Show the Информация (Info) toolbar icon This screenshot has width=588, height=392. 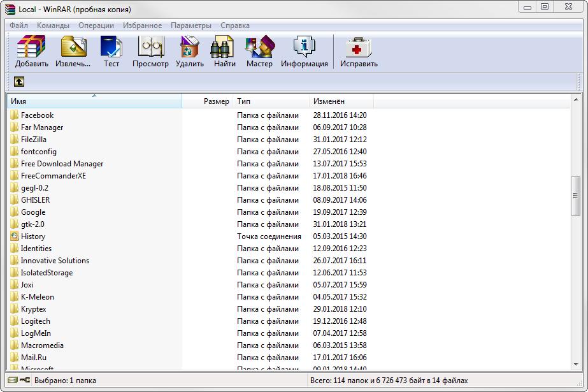click(305, 47)
